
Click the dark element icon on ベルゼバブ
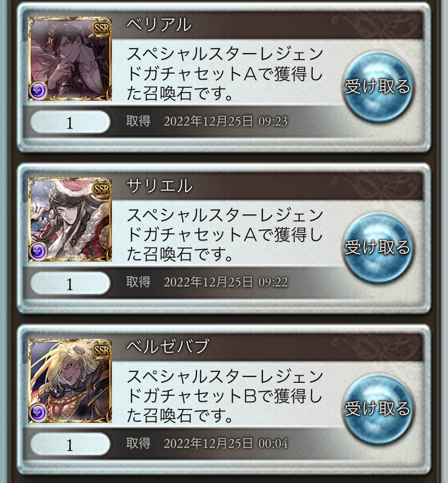click(38, 413)
